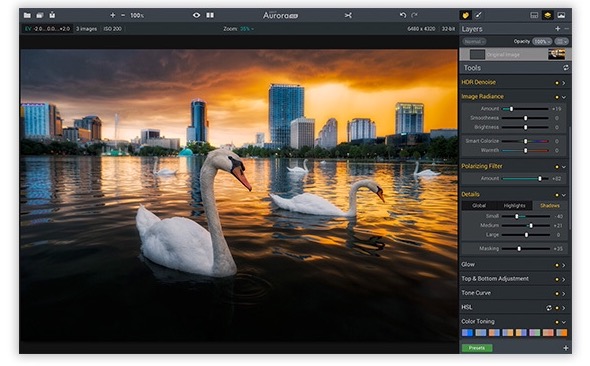
Task: Reset HSL with the refresh icon
Action: (549, 308)
